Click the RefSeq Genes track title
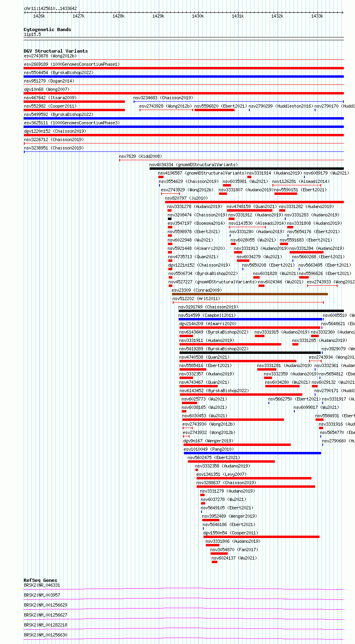 [40, 580]
